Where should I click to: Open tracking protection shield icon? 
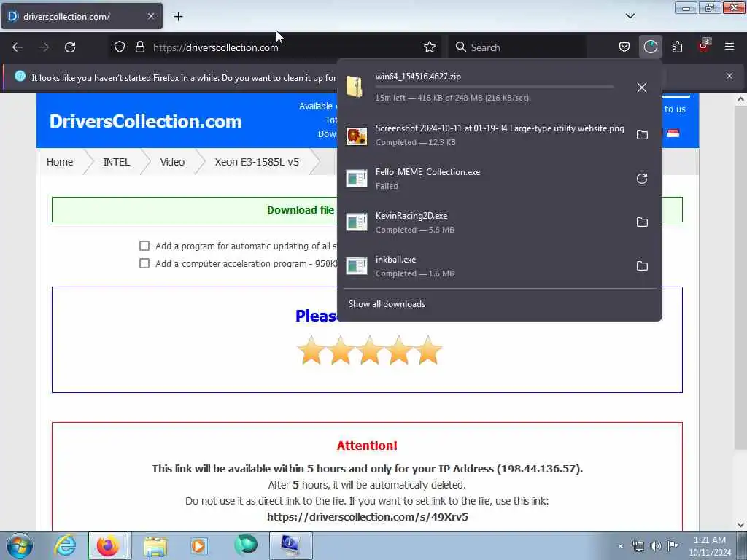click(120, 47)
